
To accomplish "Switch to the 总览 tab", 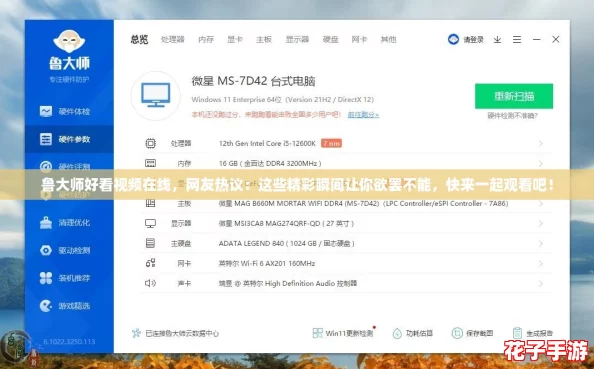I will [x=139, y=39].
